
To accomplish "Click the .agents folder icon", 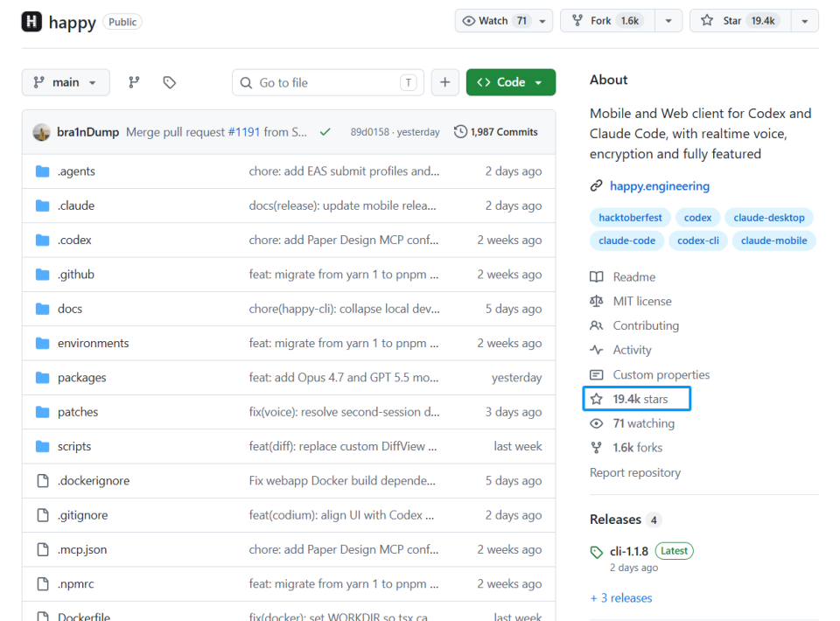I will coord(42,171).
